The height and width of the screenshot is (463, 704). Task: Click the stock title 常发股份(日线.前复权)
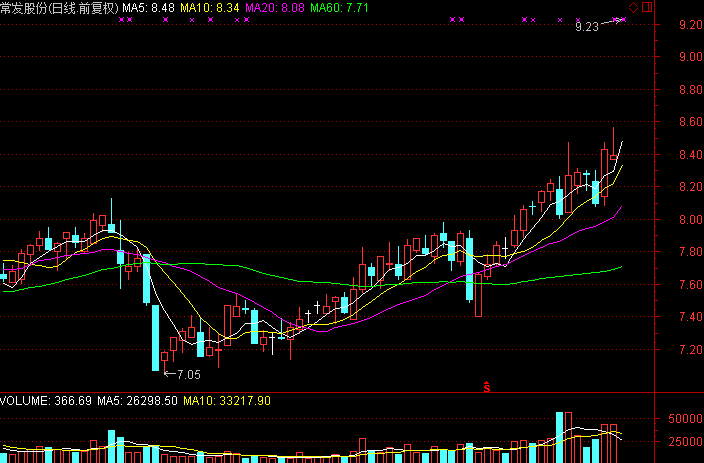[60, 8]
